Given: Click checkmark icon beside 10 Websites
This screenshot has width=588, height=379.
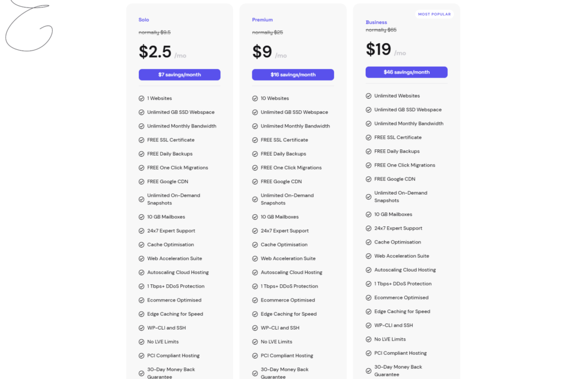Looking at the screenshot, I should coord(255,98).
